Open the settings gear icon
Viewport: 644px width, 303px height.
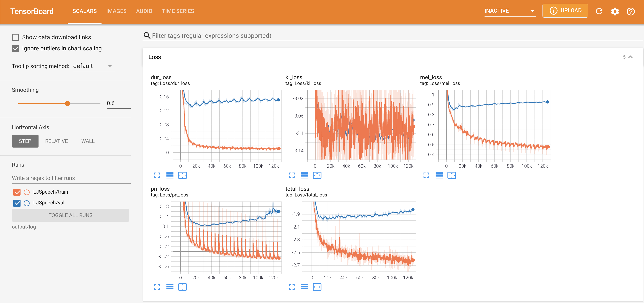615,11
